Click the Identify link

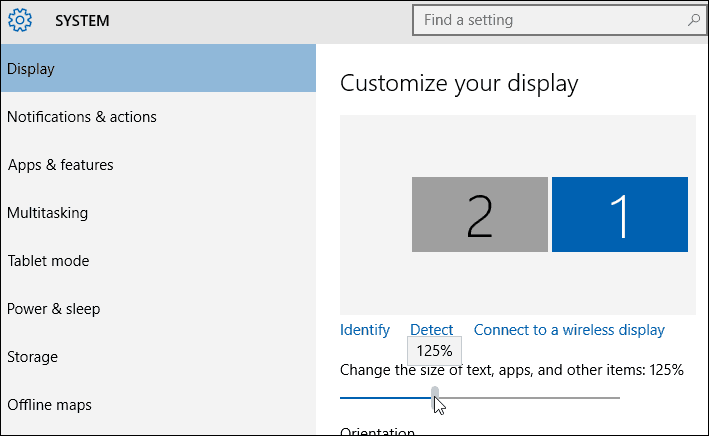(x=365, y=330)
